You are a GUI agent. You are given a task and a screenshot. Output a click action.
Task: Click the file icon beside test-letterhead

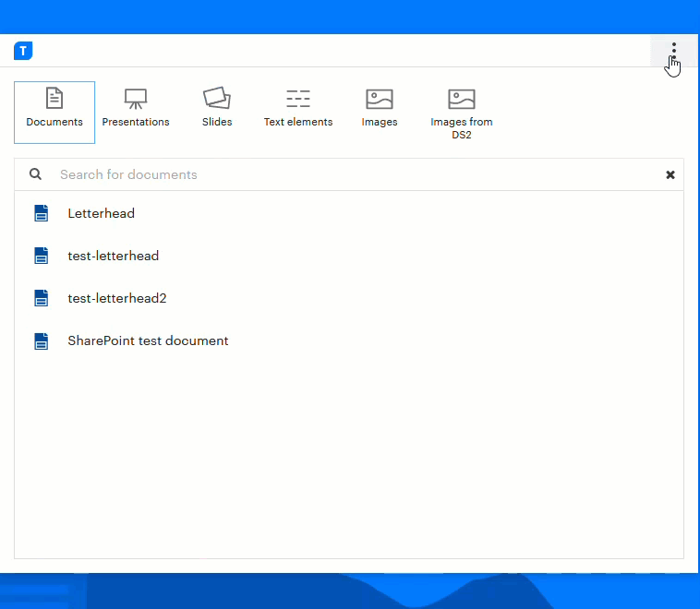(41, 256)
